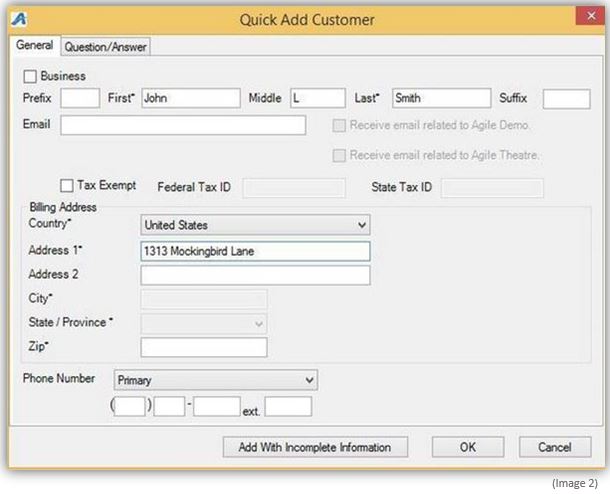Focus the Email input field

[x=183, y=125]
